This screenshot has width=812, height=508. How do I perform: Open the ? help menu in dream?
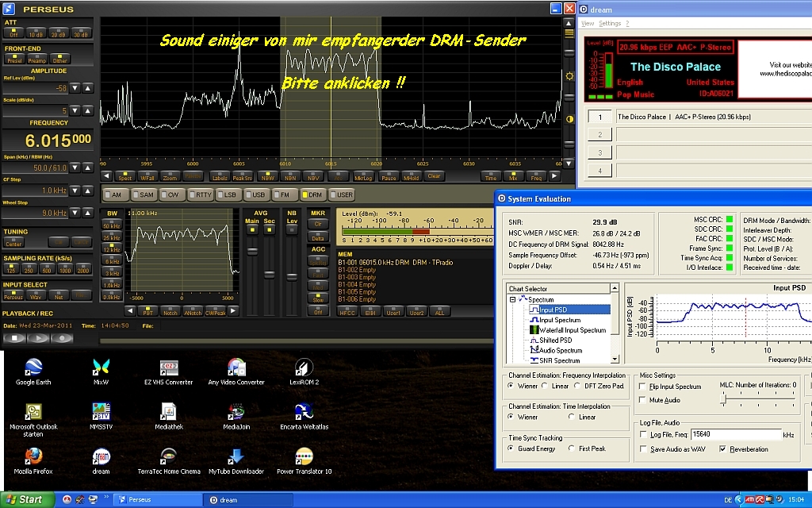point(627,23)
